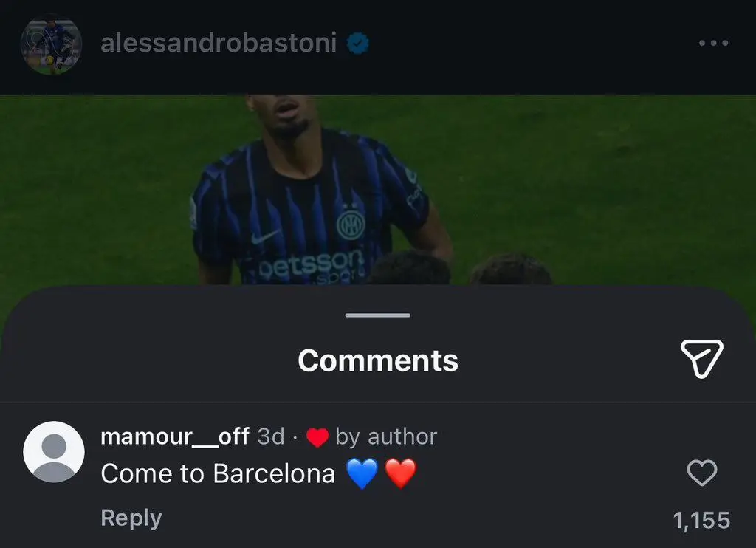
Task: Click the red heart emoji in comment
Action: tap(401, 473)
